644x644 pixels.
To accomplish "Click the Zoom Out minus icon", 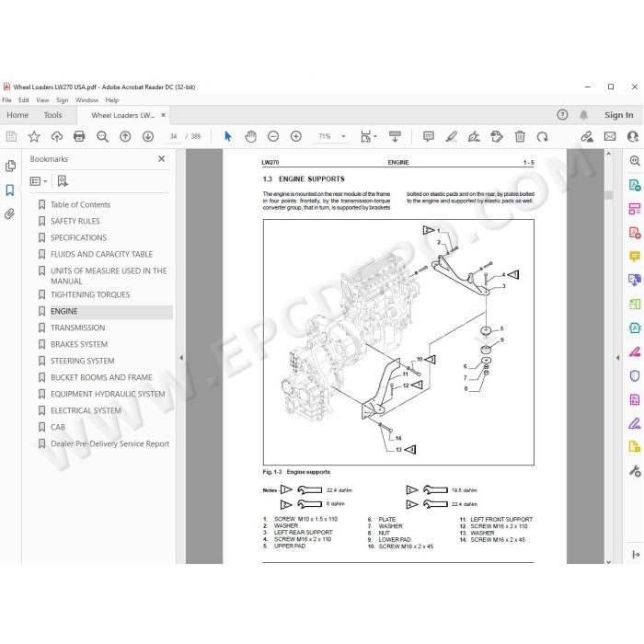I will (273, 136).
